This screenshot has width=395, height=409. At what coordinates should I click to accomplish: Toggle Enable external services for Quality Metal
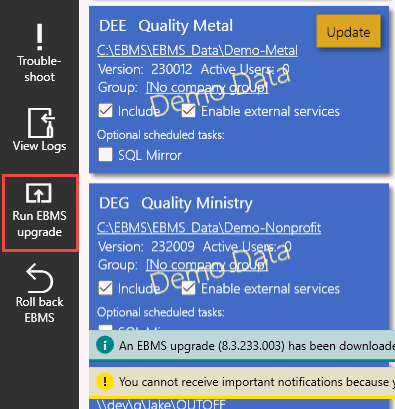tap(188, 111)
